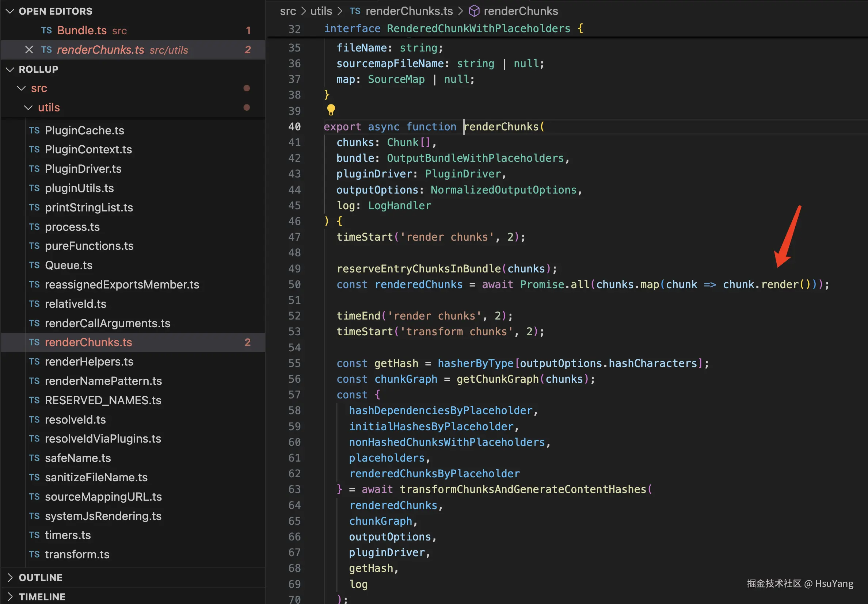Click the modified dot badge on src folder
This screenshot has width=868, height=604.
tap(247, 88)
